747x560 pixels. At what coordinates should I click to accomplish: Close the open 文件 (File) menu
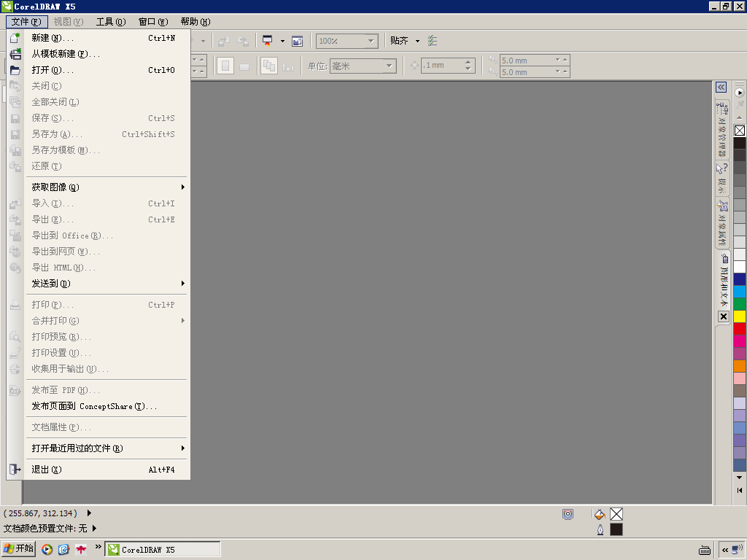pos(27,22)
